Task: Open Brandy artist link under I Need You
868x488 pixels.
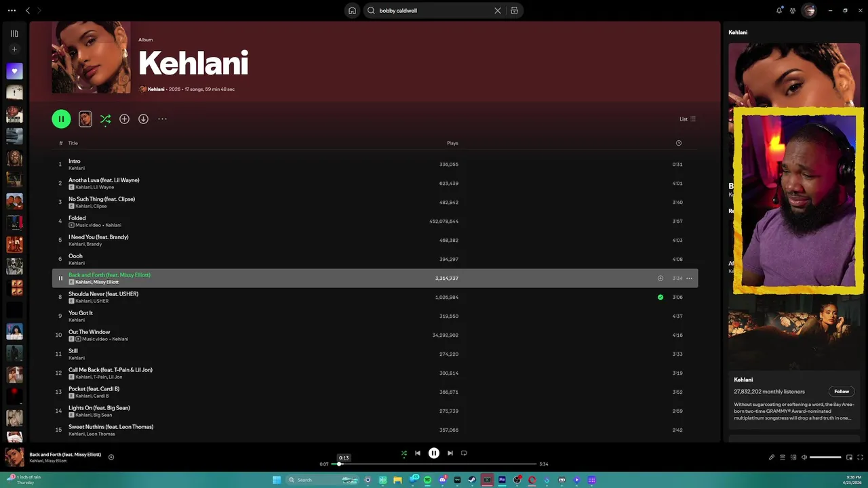Action: pos(94,244)
